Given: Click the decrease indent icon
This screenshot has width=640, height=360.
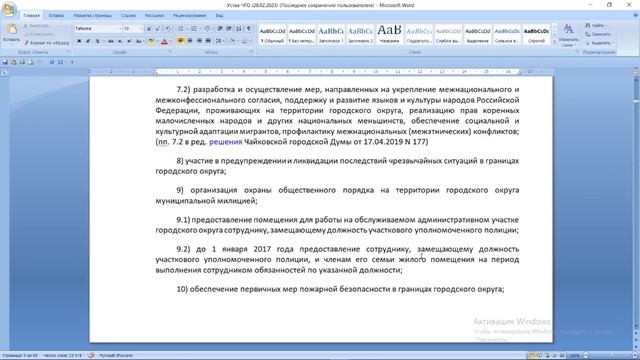Looking at the screenshot, I should pos(220,29).
